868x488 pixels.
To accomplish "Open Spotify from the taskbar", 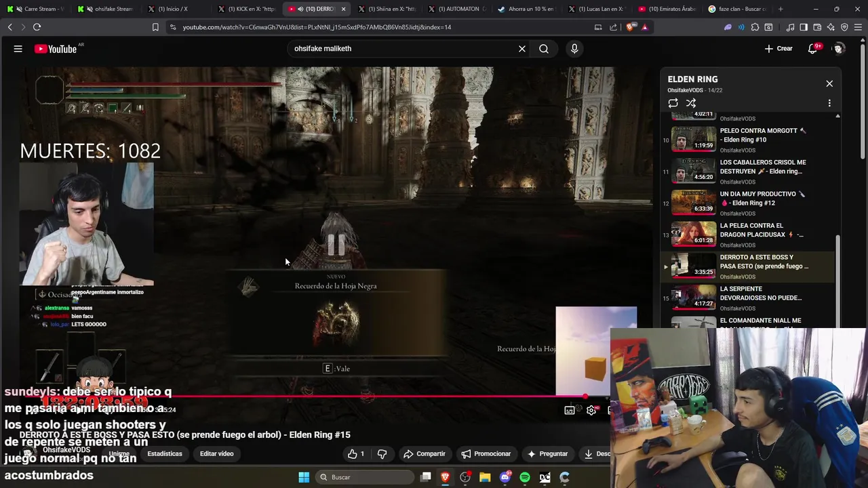I will [x=525, y=477].
